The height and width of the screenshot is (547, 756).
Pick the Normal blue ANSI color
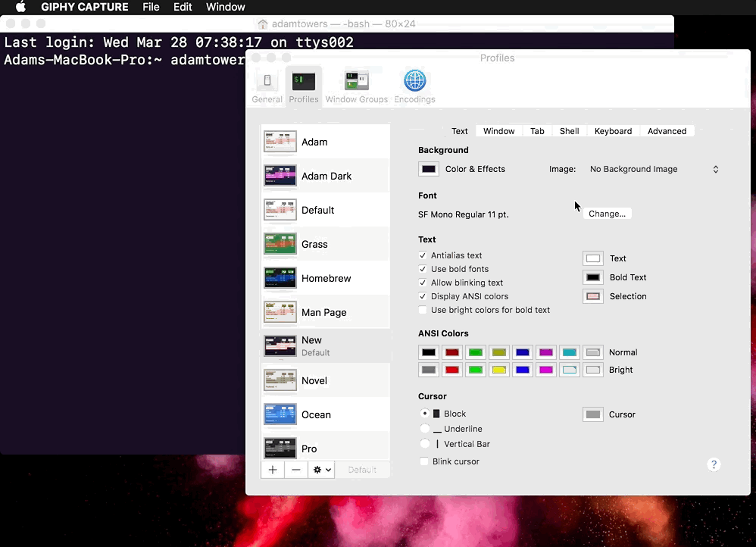click(523, 352)
